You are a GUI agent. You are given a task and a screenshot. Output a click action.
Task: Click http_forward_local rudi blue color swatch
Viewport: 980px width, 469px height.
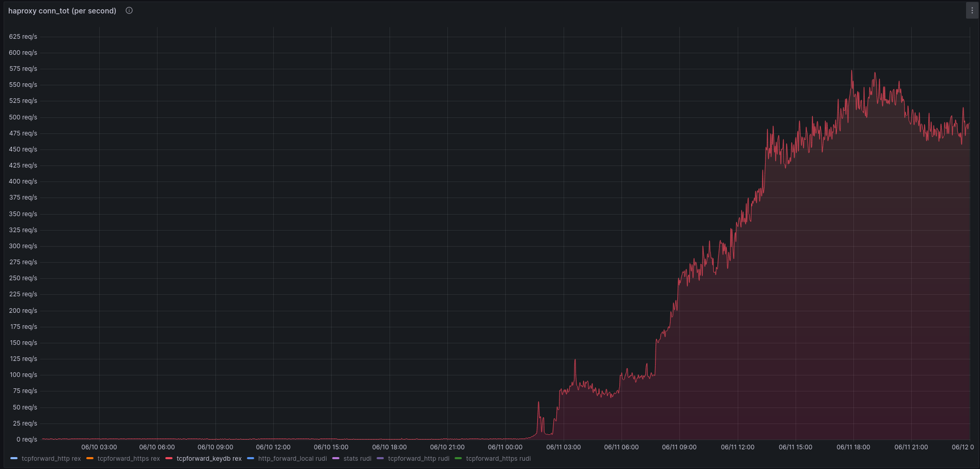point(251,459)
